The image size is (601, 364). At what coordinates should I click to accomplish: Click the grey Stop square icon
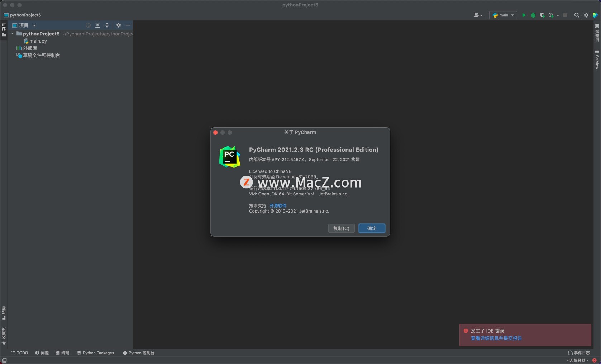click(x=565, y=15)
